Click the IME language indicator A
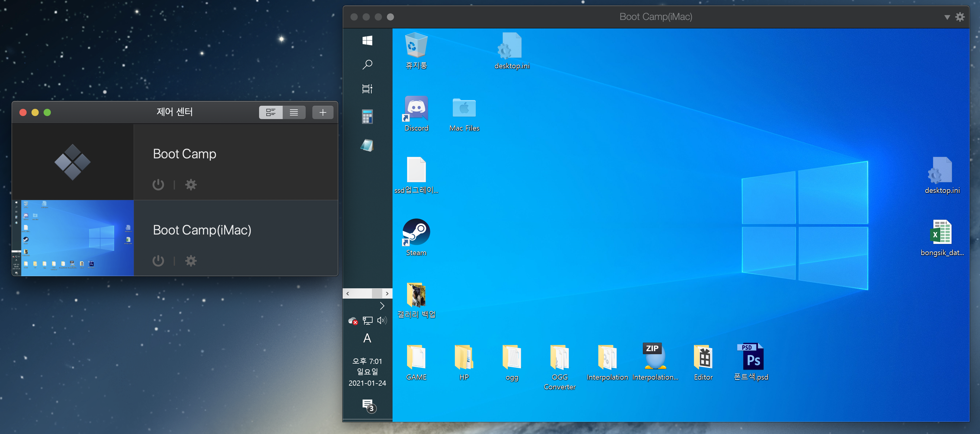980x434 pixels. point(367,338)
